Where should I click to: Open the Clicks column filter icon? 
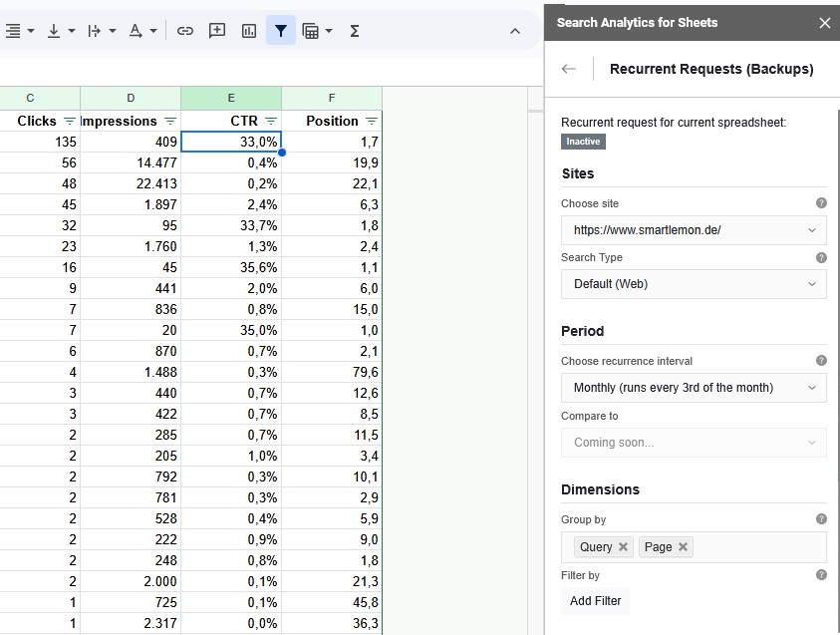tap(70, 121)
